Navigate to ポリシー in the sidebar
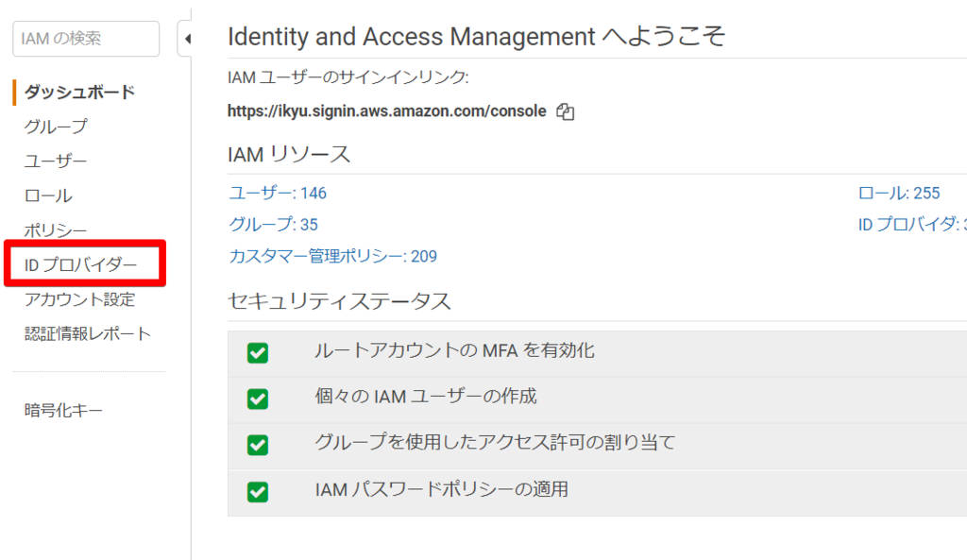 point(56,231)
